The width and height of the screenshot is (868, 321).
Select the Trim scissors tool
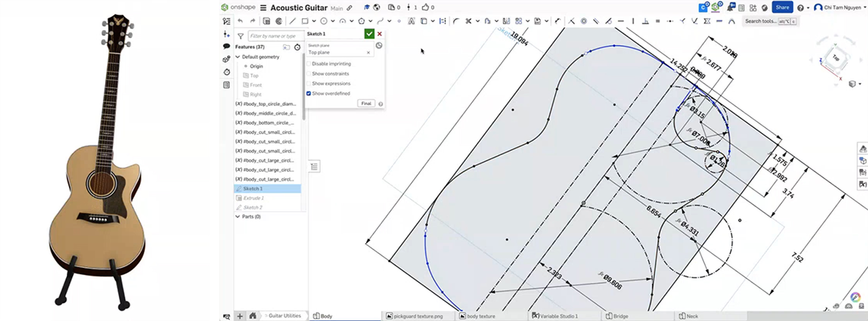click(468, 21)
